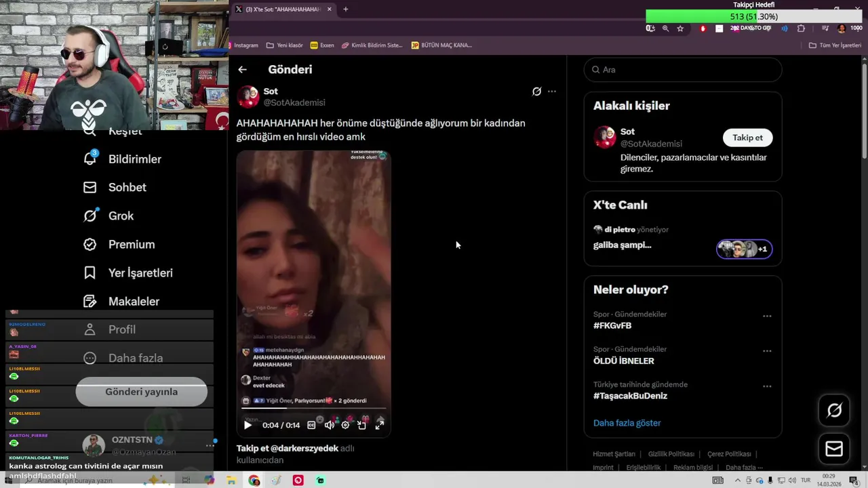Open the Chrome profile avatar

point(842,28)
